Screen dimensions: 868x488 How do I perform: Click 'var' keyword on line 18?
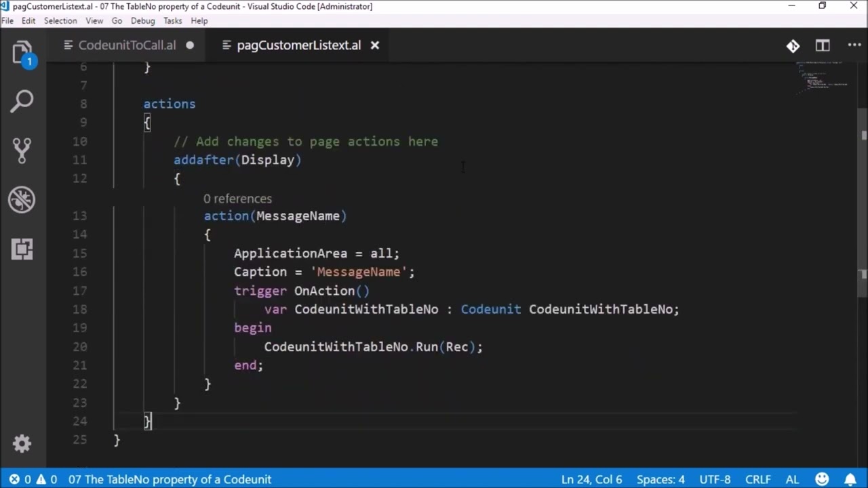click(x=275, y=309)
